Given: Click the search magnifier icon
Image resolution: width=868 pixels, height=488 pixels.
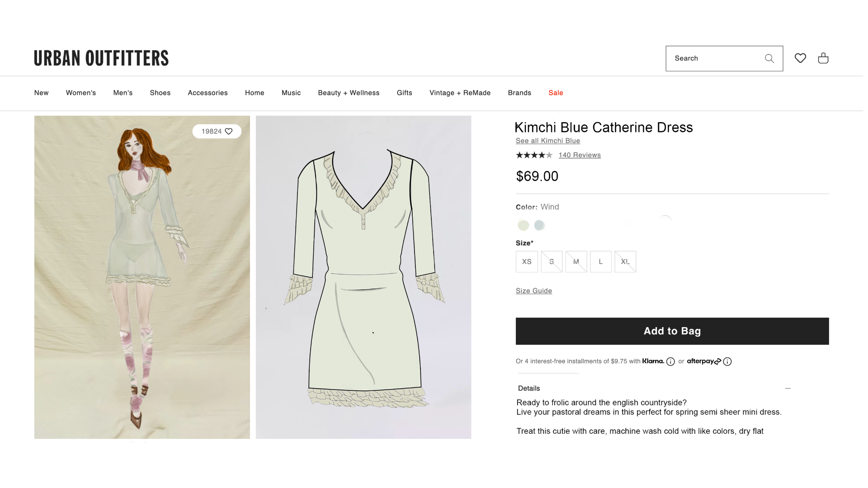Looking at the screenshot, I should click(x=769, y=58).
